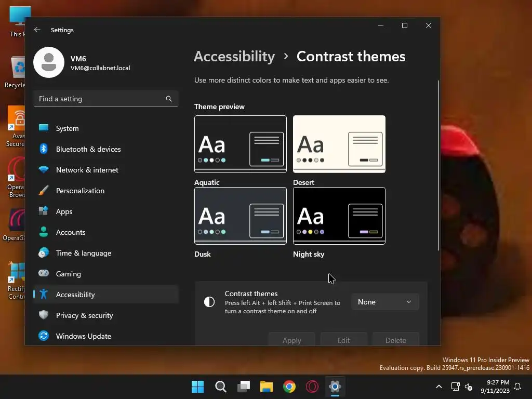Click the Accounts person icon
Viewport: 532px width, 399px height.
tap(44, 232)
